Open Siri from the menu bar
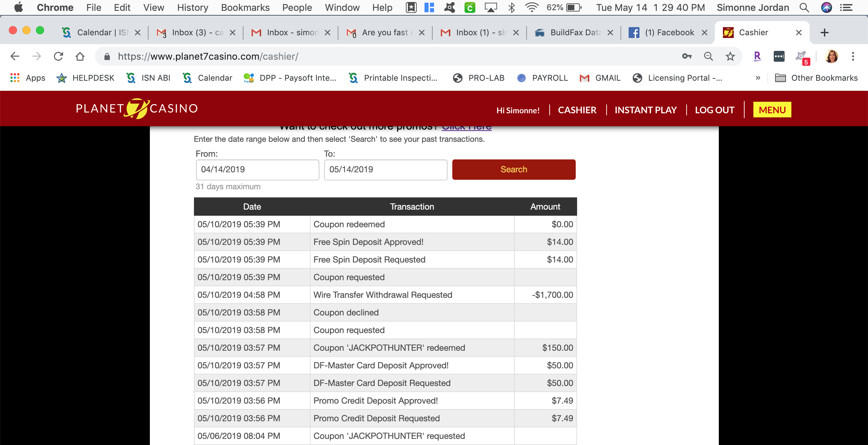The height and width of the screenshot is (445, 868). click(x=827, y=7)
